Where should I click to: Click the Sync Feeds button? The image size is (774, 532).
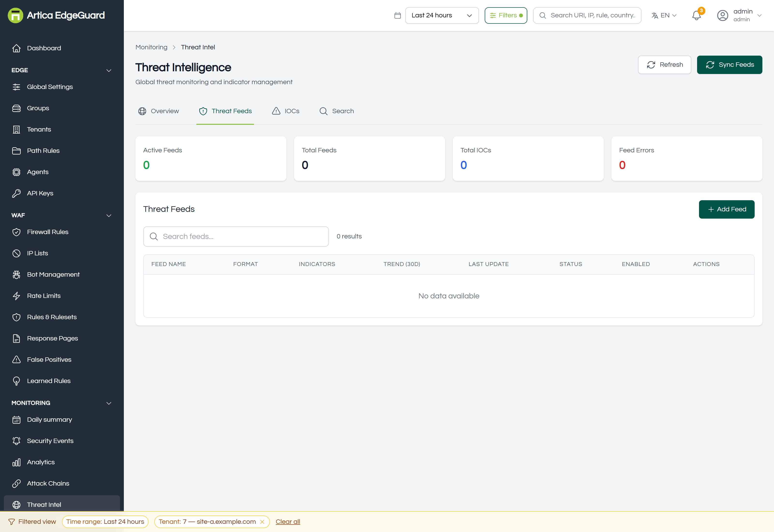coord(729,65)
